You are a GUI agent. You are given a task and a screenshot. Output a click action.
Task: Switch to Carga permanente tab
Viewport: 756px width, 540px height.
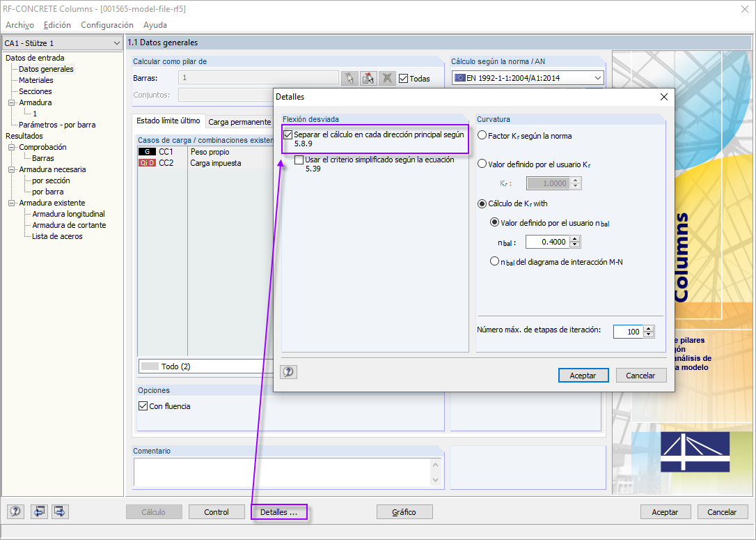239,122
